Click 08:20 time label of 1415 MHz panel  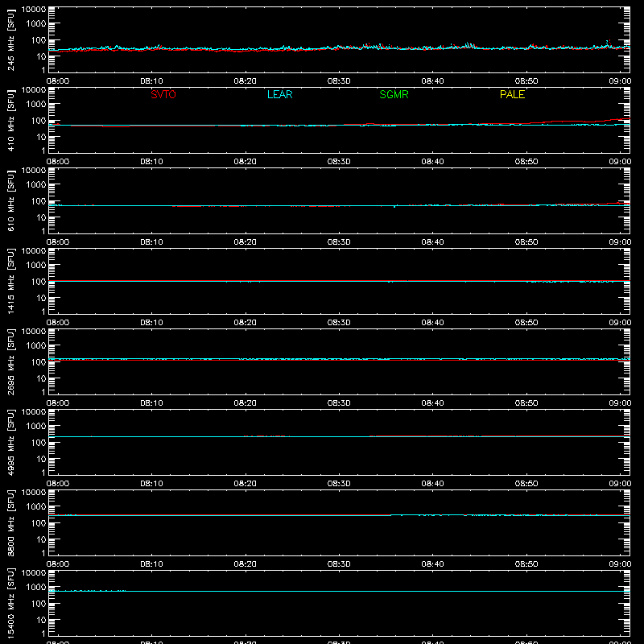(x=246, y=323)
